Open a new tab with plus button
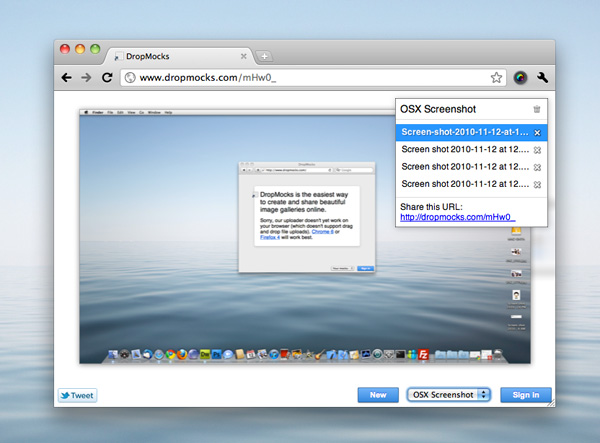 point(264,57)
